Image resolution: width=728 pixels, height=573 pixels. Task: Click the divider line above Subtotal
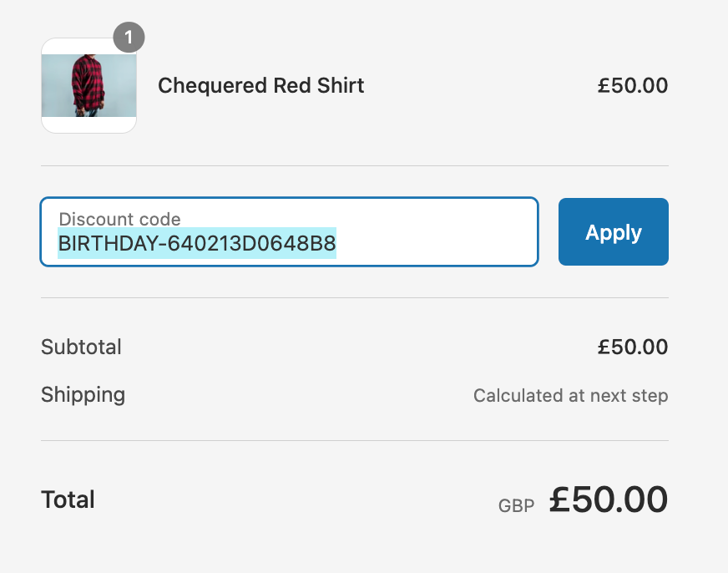[x=355, y=297]
